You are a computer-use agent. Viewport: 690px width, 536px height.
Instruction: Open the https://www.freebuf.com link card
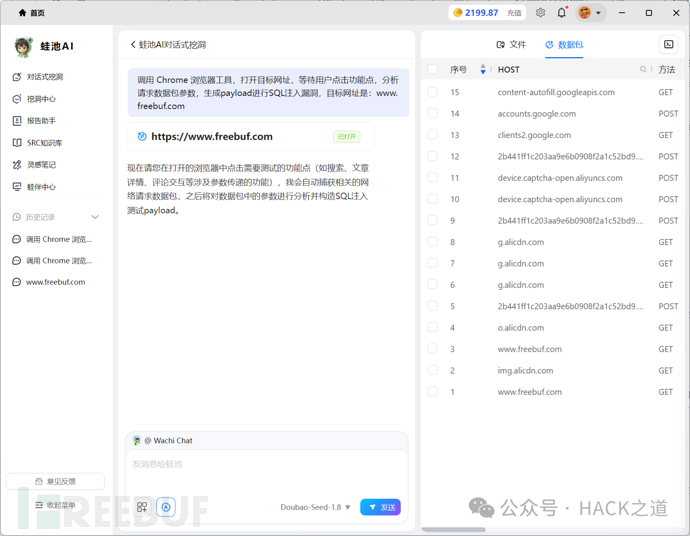pos(251,136)
